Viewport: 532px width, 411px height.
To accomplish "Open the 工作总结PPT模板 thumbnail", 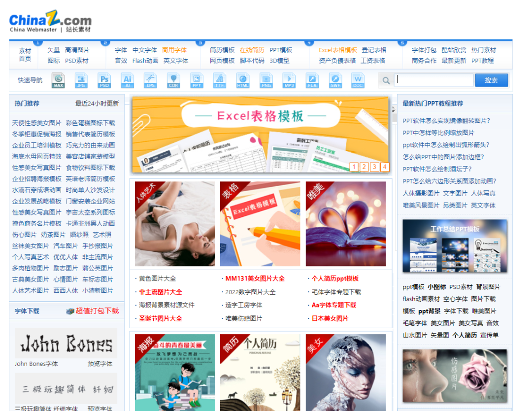I will tap(455, 246).
